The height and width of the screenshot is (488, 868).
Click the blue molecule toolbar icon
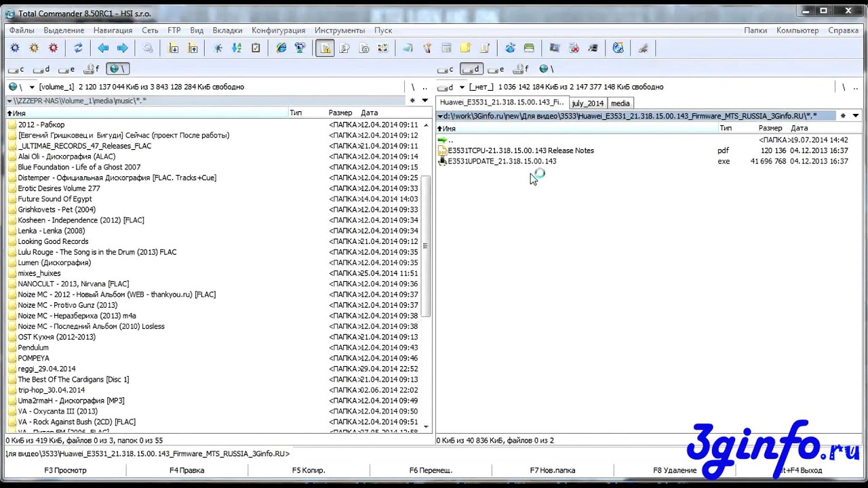510,48
